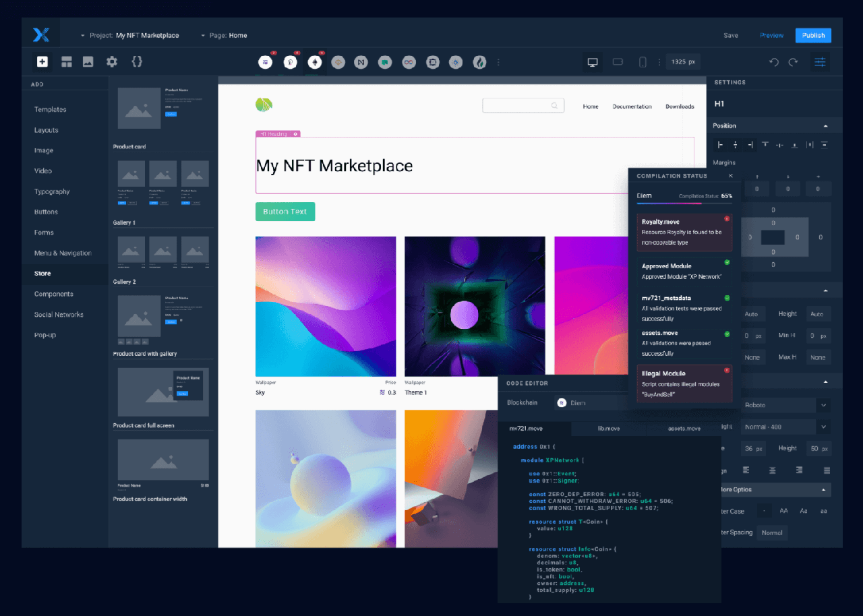The width and height of the screenshot is (863, 616).
Task: Switch to mobile phone viewport preview
Action: 643,62
